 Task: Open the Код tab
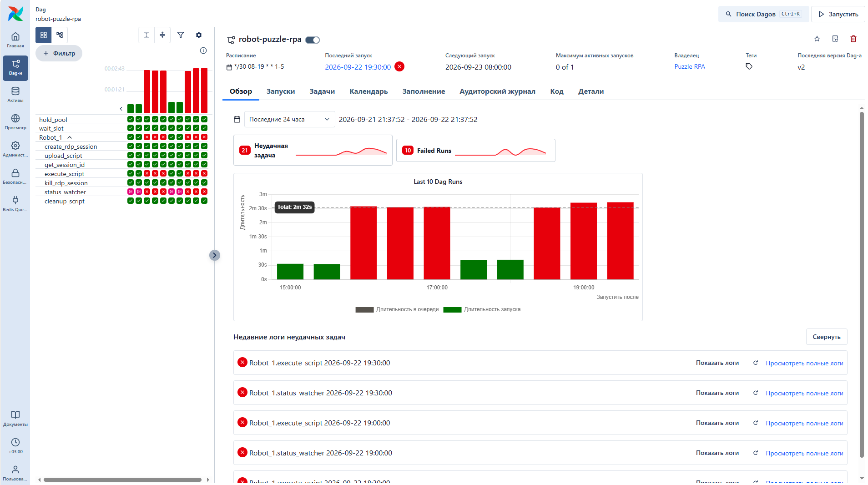(x=557, y=91)
